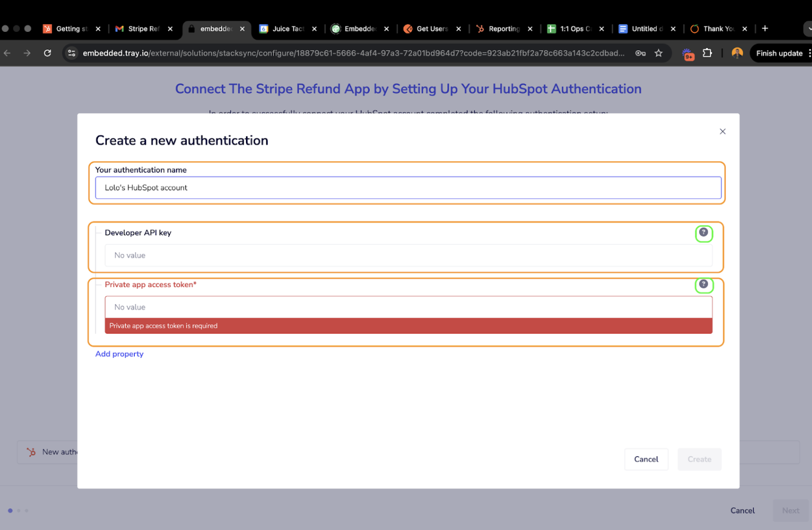Close the Getting started tab

click(98, 29)
